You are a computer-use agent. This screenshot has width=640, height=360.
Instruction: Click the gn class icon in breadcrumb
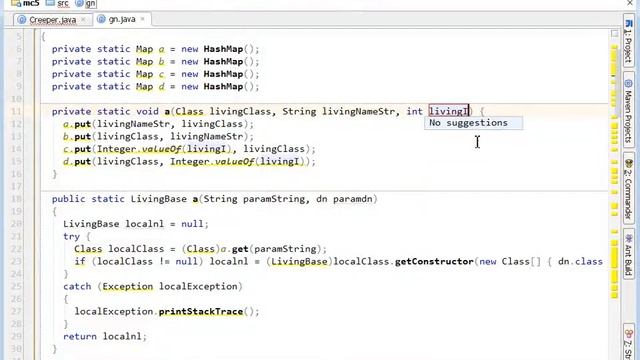pyautogui.click(x=79, y=4)
